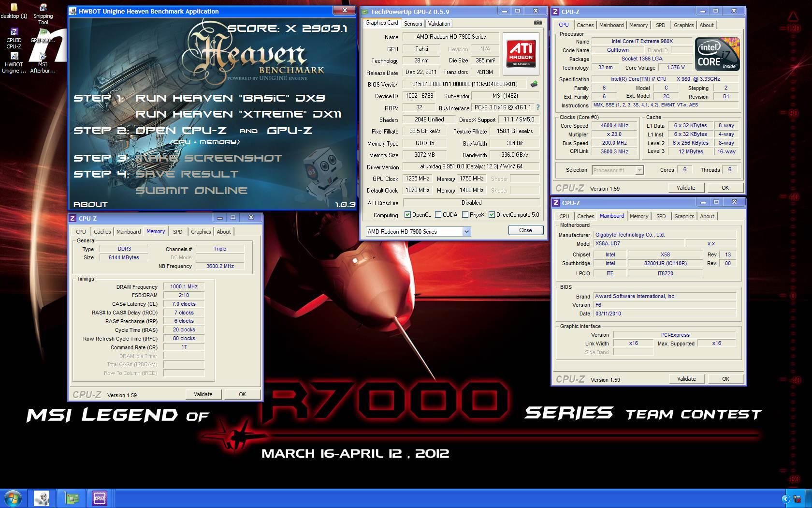Image resolution: width=812 pixels, height=508 pixels.
Task: Click the DRAM Frequency 1000.1 MHz field
Action: point(184,286)
